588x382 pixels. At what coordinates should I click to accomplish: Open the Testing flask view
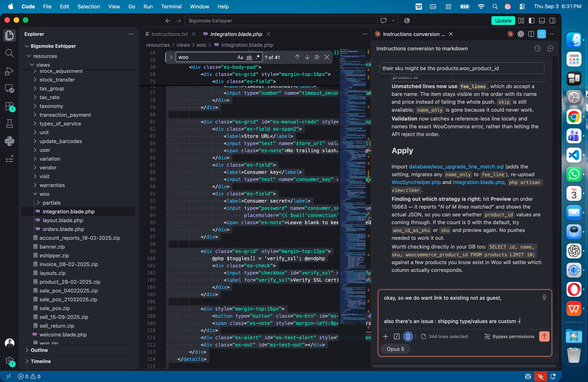point(9,124)
